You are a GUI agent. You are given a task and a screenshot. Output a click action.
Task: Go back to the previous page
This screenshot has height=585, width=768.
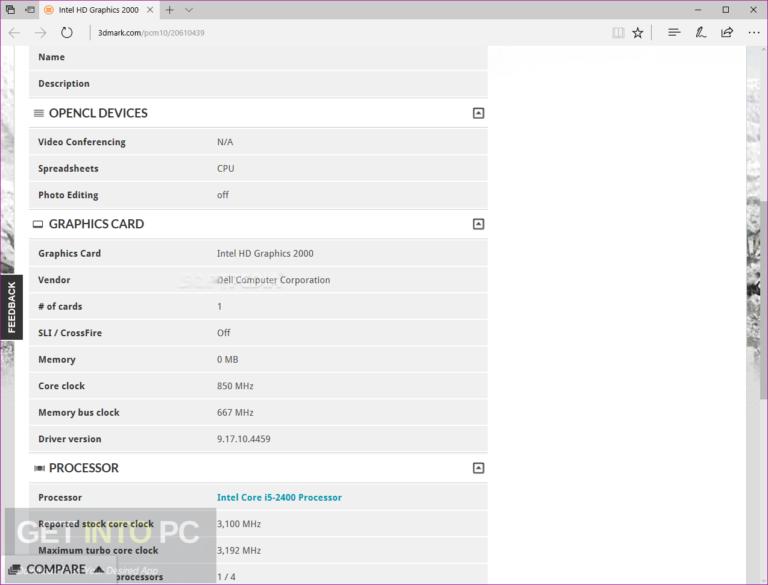tap(14, 33)
